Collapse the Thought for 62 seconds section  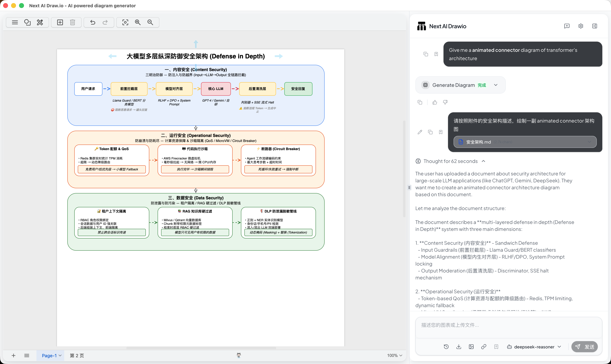[x=483, y=161]
